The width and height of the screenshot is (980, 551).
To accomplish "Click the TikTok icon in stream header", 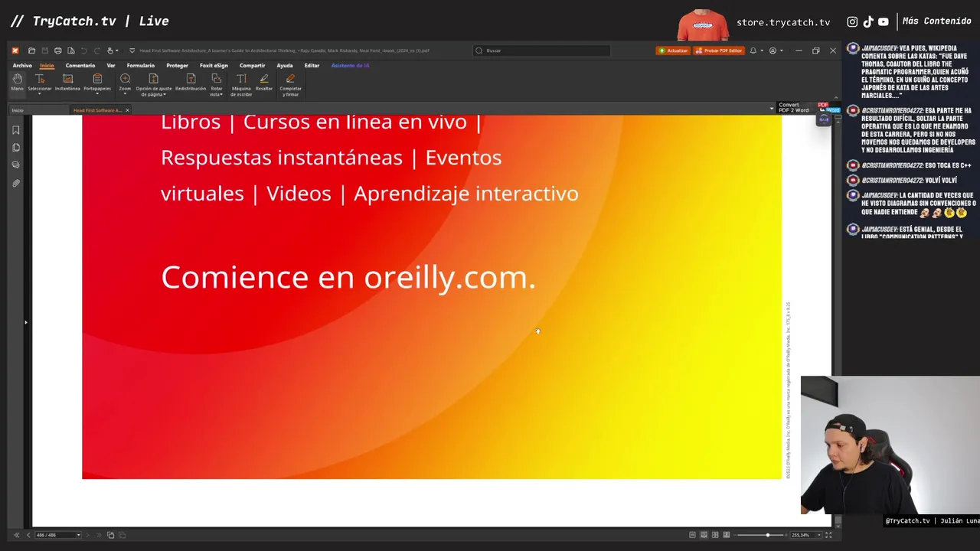I will 868,22.
